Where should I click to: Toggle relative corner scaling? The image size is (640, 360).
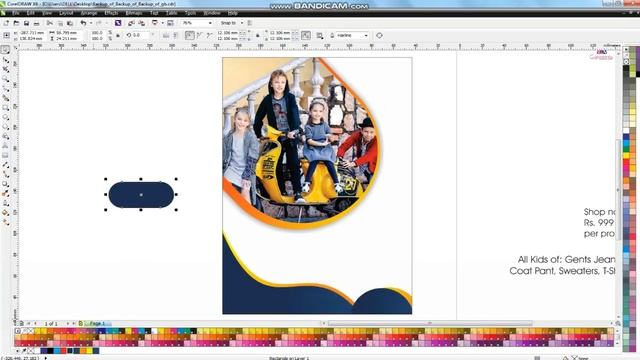click(306, 36)
